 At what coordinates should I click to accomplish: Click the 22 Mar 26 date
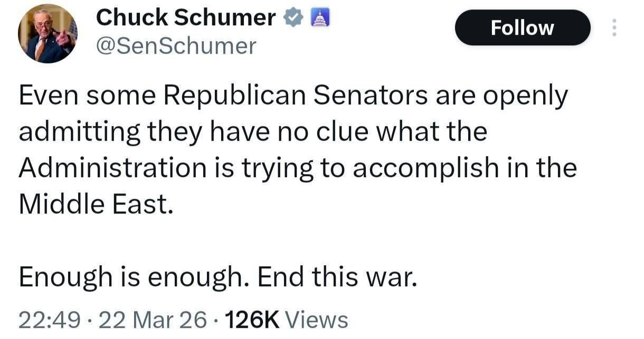click(153, 320)
